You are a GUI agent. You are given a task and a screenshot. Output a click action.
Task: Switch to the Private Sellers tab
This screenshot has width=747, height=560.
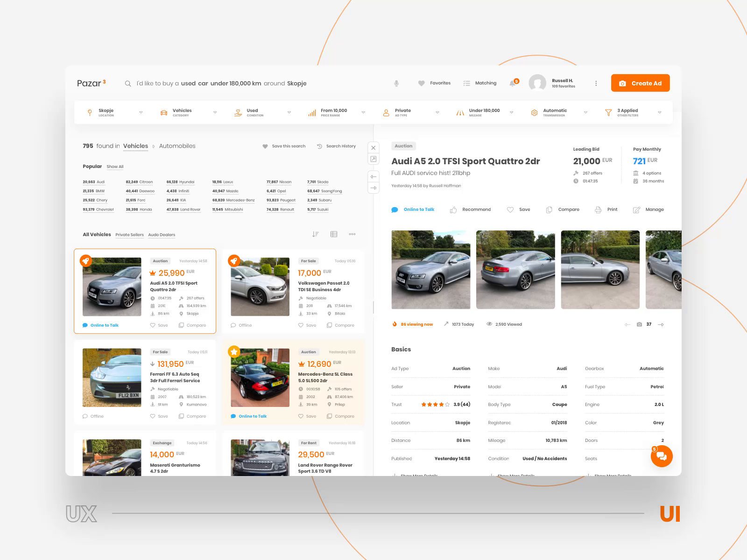tap(130, 235)
